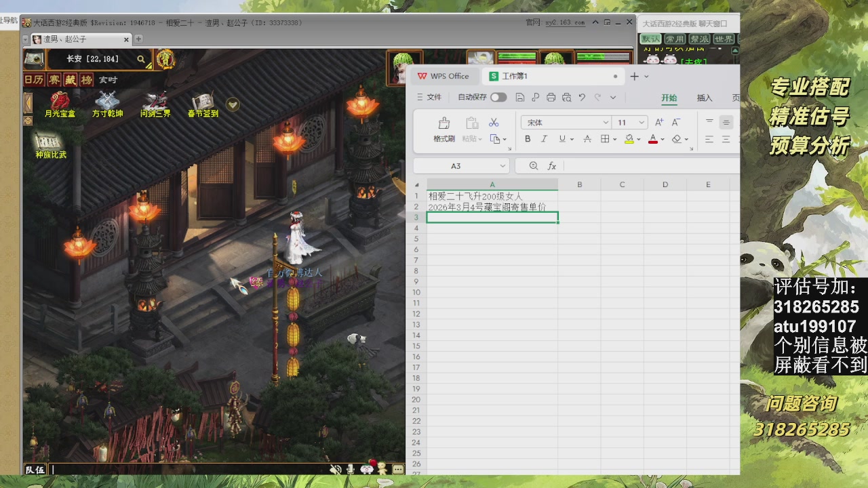Click the Format Painter (格式刷) icon

click(x=444, y=123)
